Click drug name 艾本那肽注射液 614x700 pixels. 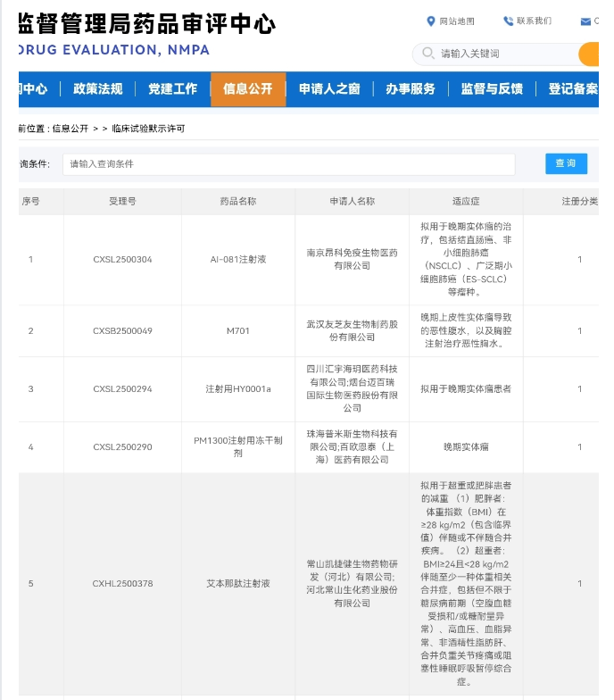tap(237, 584)
